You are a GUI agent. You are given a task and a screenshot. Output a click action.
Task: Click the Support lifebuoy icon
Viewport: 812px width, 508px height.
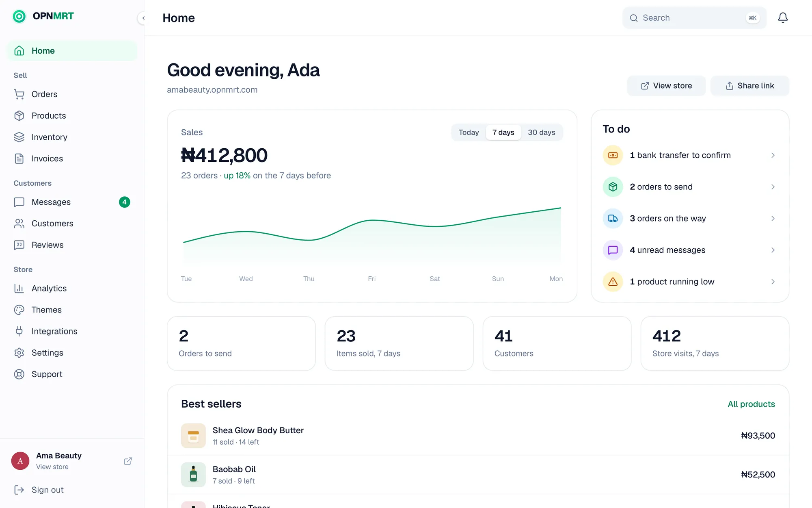click(19, 374)
